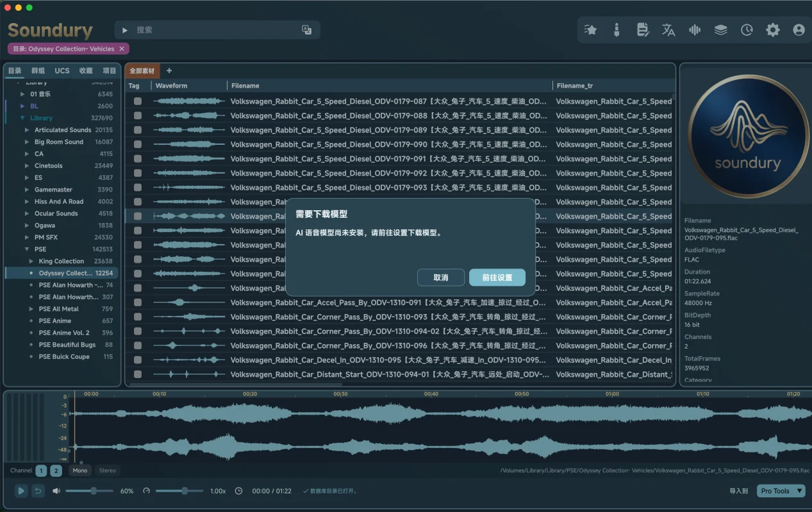The height and width of the screenshot is (512, 812).
Task: Click the audio waveform icon in toolbar
Action: click(694, 30)
